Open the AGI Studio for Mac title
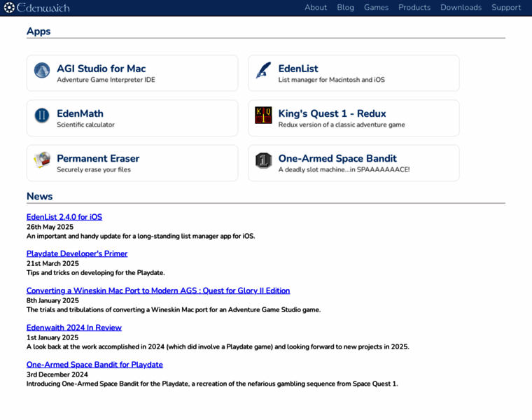This screenshot has height=420, width=532. (101, 69)
